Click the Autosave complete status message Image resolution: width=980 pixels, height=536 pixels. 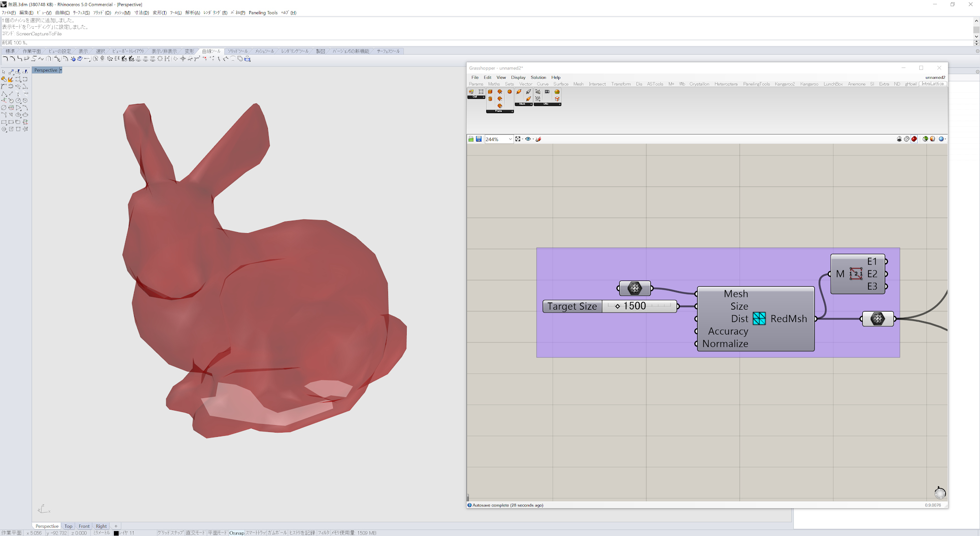[507, 505]
